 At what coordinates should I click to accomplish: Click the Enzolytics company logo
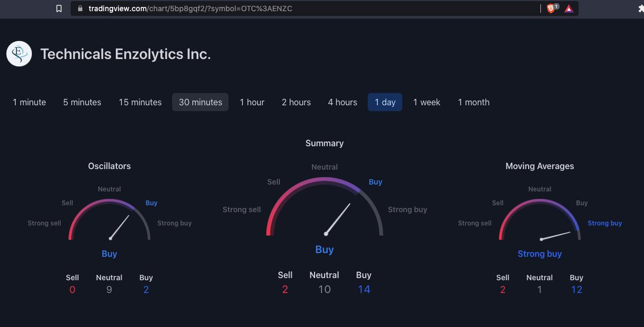tap(19, 54)
